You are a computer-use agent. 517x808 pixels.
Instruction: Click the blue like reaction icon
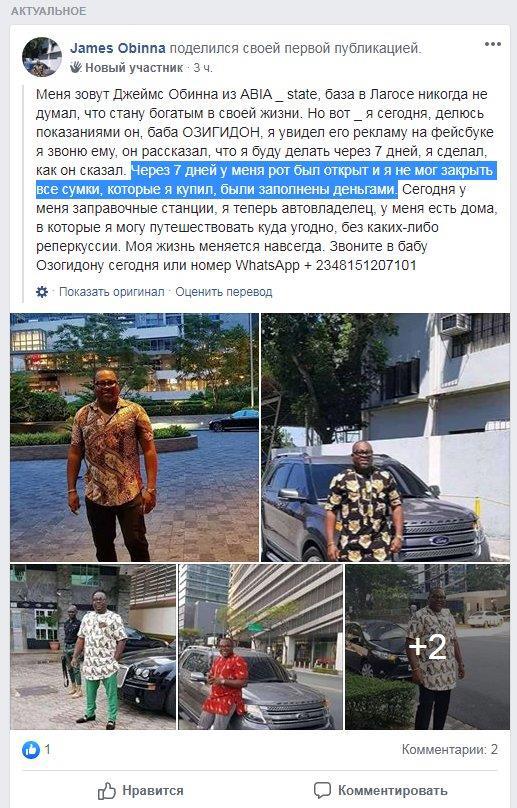30,750
